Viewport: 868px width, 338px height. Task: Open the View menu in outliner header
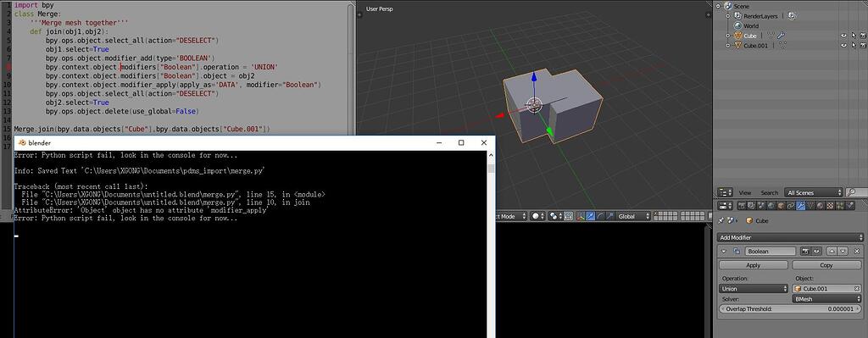(x=745, y=192)
